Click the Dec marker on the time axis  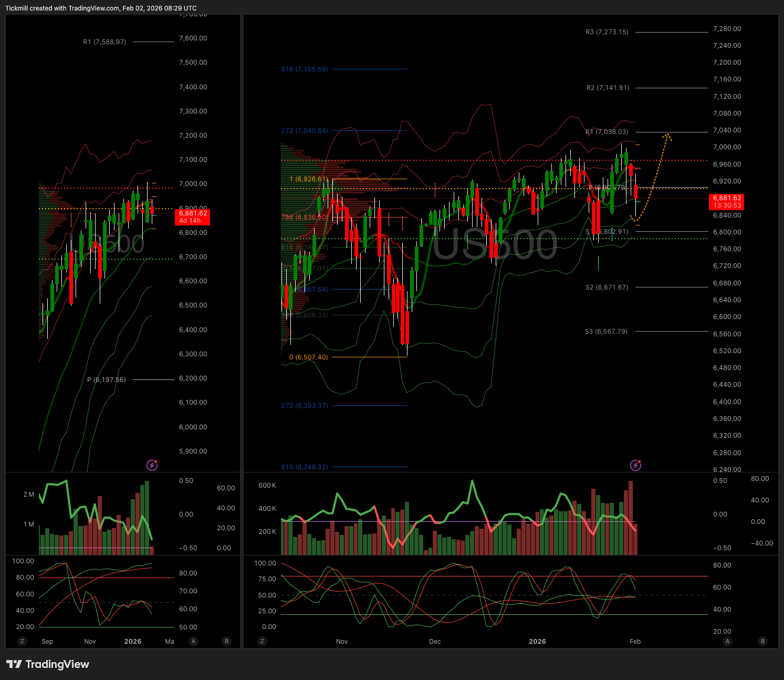[435, 641]
